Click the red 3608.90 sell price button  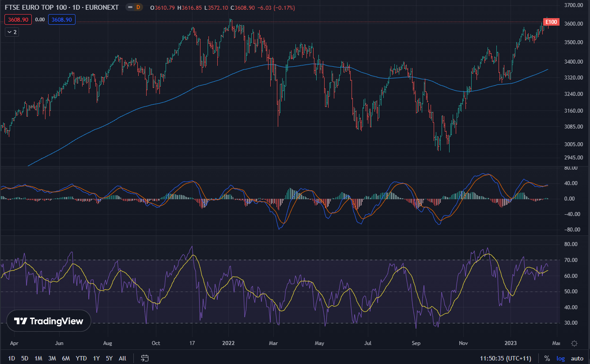coord(18,19)
